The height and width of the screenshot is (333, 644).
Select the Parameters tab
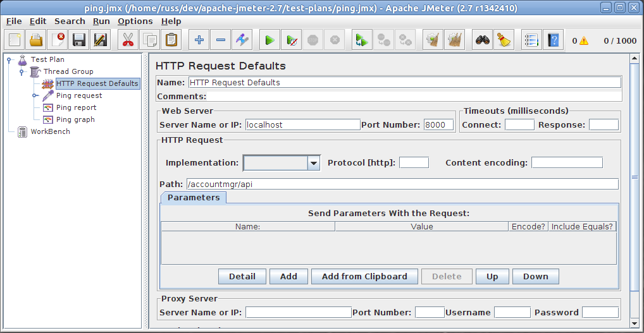tap(194, 197)
